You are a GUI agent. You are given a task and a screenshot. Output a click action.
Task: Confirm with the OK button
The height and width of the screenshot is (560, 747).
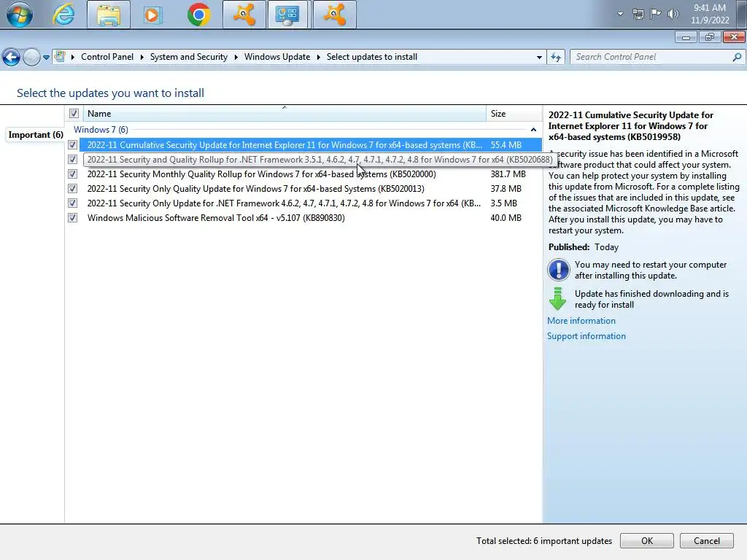coord(647,540)
